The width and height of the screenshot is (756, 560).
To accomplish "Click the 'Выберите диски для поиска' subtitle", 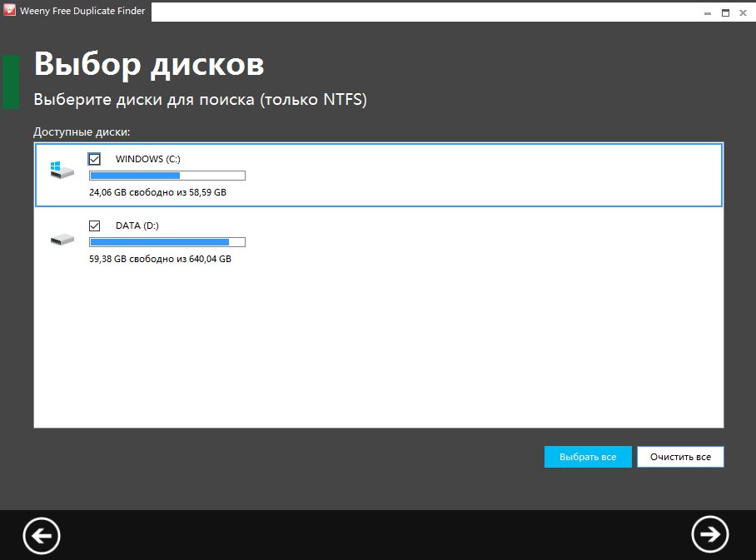I will [x=200, y=100].
